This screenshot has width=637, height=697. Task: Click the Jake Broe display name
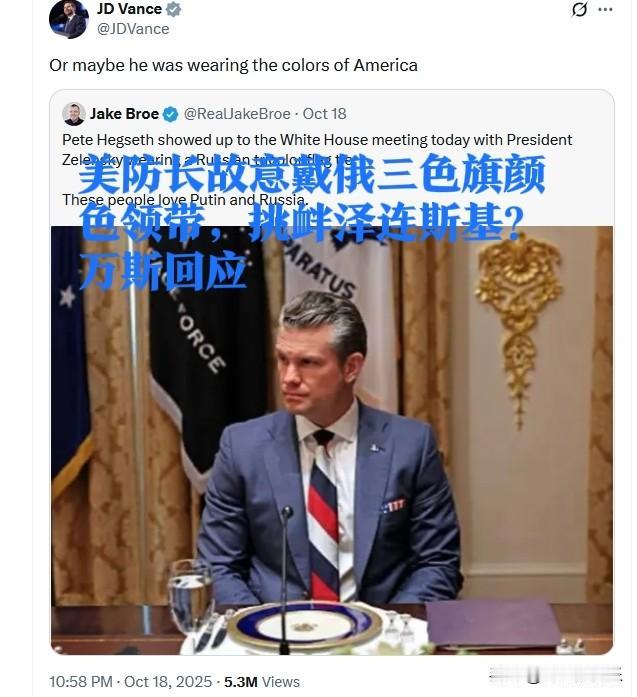point(124,114)
